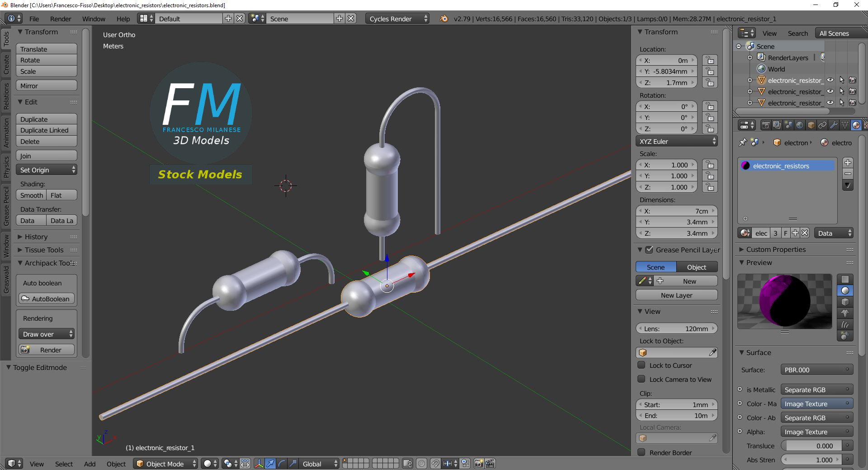Enable Lock to Cursor checkbox
This screenshot has width=868, height=470.
coord(641,365)
